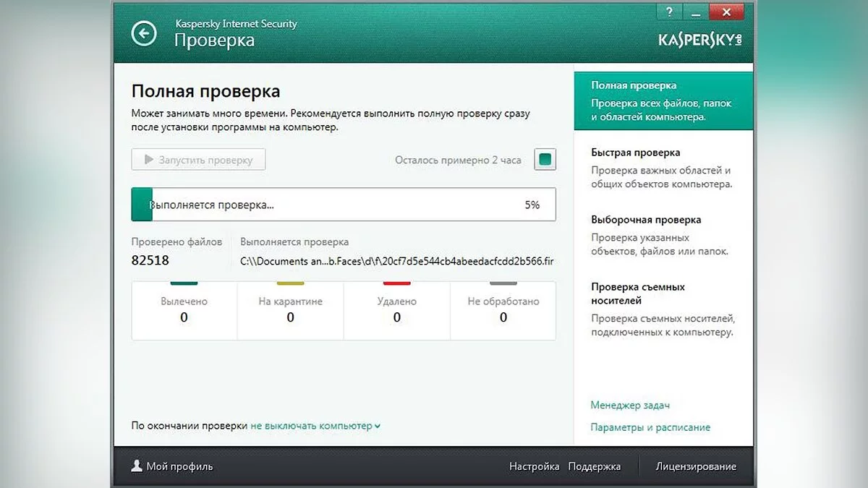Stop the running scan with square icon

[x=545, y=160]
